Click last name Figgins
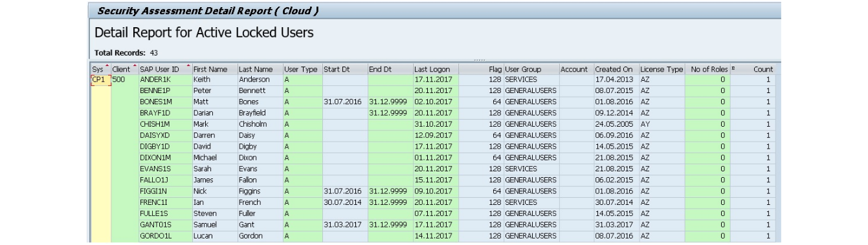 pos(260,191)
